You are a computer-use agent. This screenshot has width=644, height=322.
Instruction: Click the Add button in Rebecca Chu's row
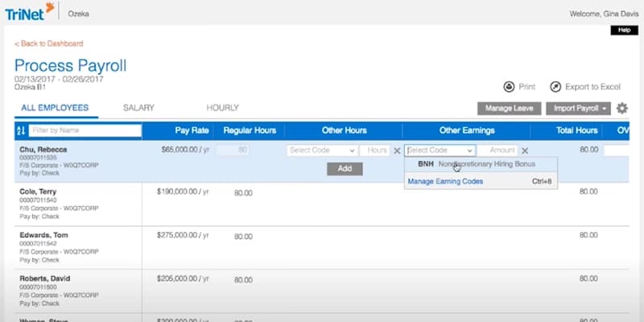coord(345,169)
